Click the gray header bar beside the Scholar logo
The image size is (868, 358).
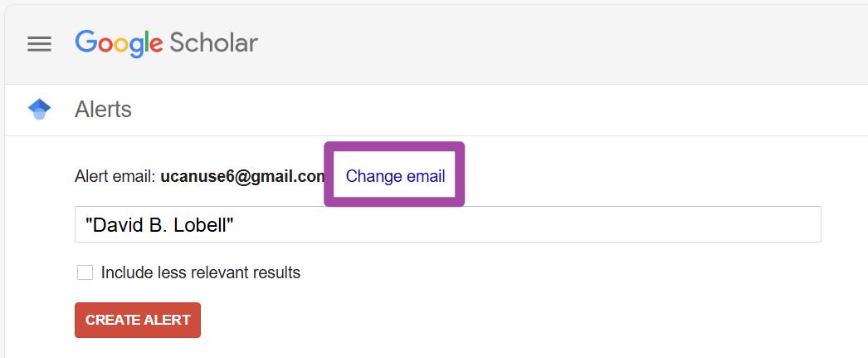(x=553, y=43)
